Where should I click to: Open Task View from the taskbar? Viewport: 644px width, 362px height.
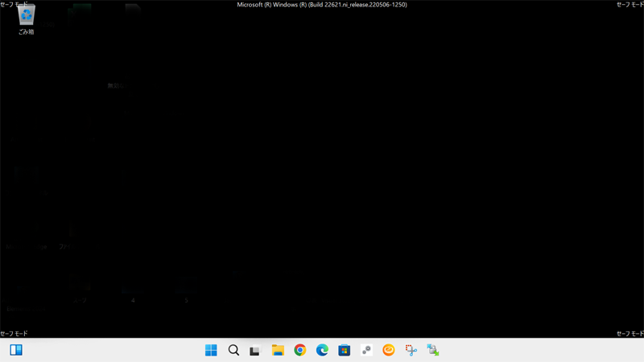(x=255, y=350)
